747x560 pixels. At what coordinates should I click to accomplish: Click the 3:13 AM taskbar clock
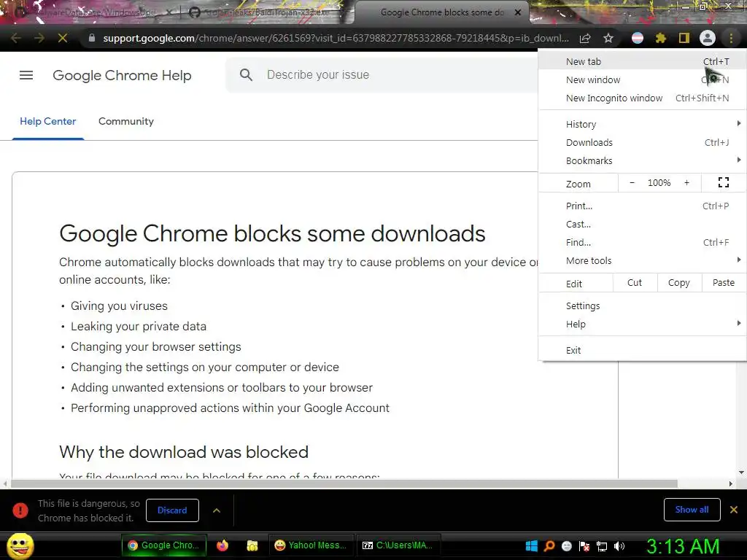pyautogui.click(x=683, y=546)
